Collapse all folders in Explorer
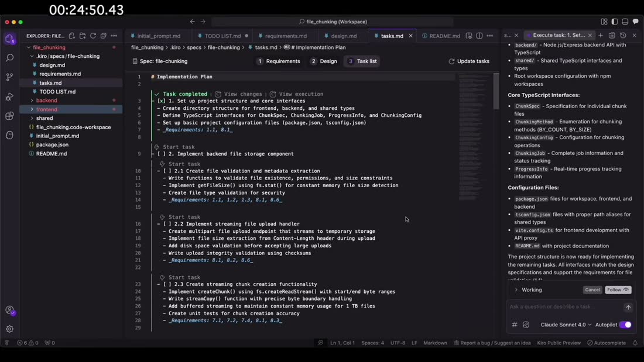The width and height of the screenshot is (644, 362). coord(104,36)
